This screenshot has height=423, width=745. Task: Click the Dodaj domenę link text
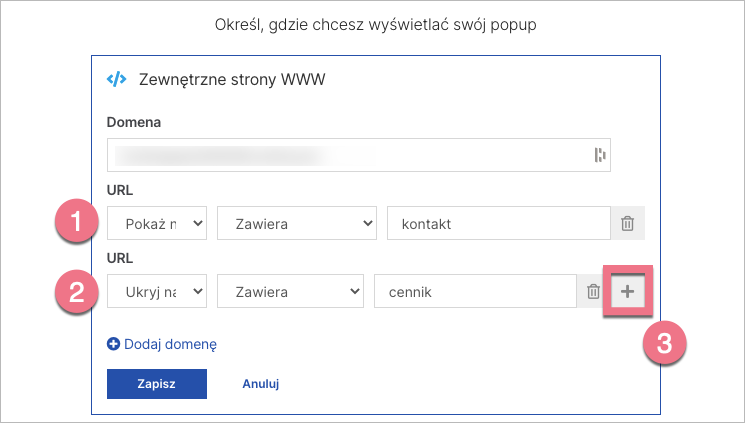(x=170, y=344)
